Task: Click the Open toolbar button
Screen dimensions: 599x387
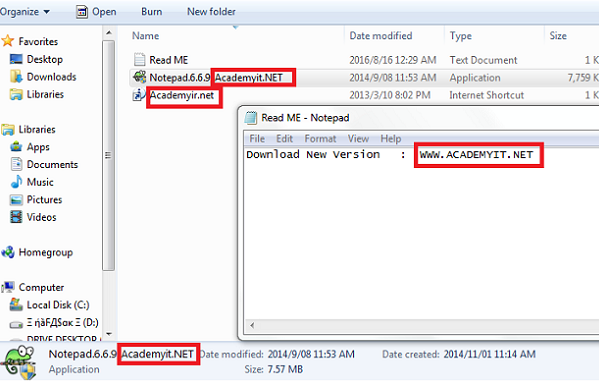Action: 96,12
